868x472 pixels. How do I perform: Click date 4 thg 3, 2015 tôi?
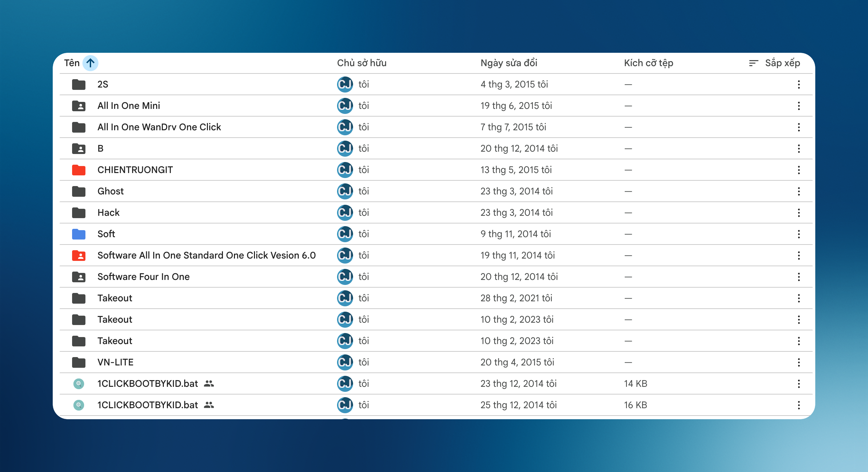514,85
